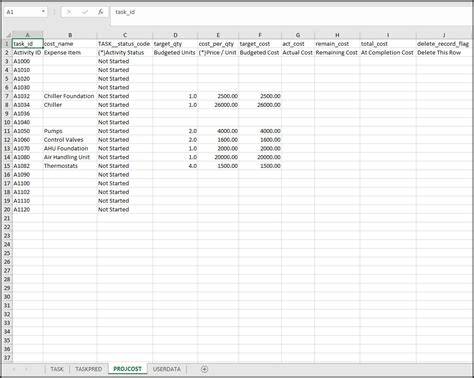Click the Control Valves cell
The width and height of the screenshot is (474, 378).
(70, 140)
